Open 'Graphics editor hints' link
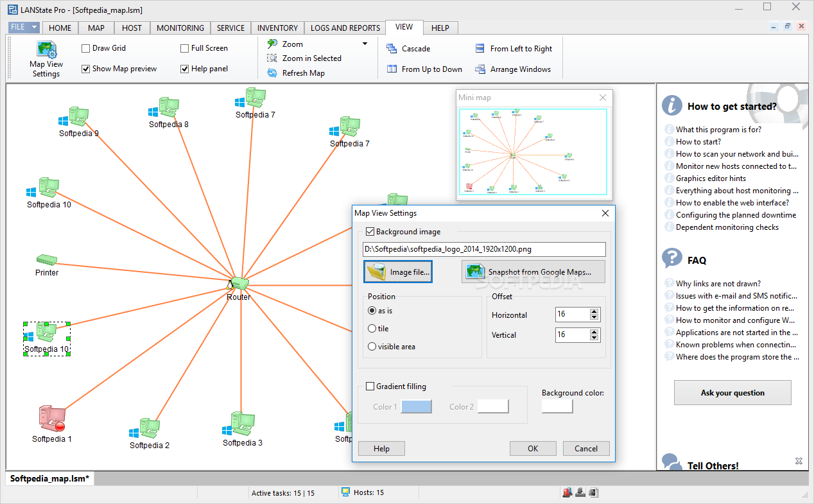 [711, 178]
